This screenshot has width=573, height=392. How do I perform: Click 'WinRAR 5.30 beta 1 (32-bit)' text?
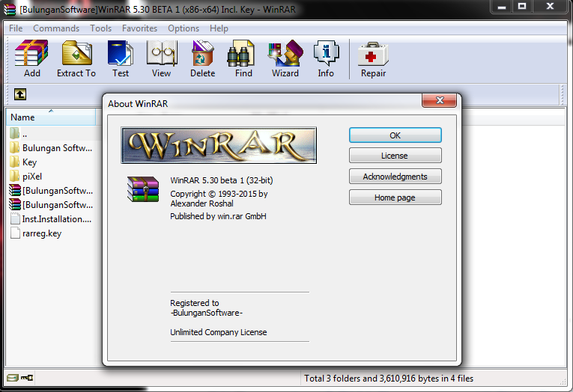pos(222,180)
